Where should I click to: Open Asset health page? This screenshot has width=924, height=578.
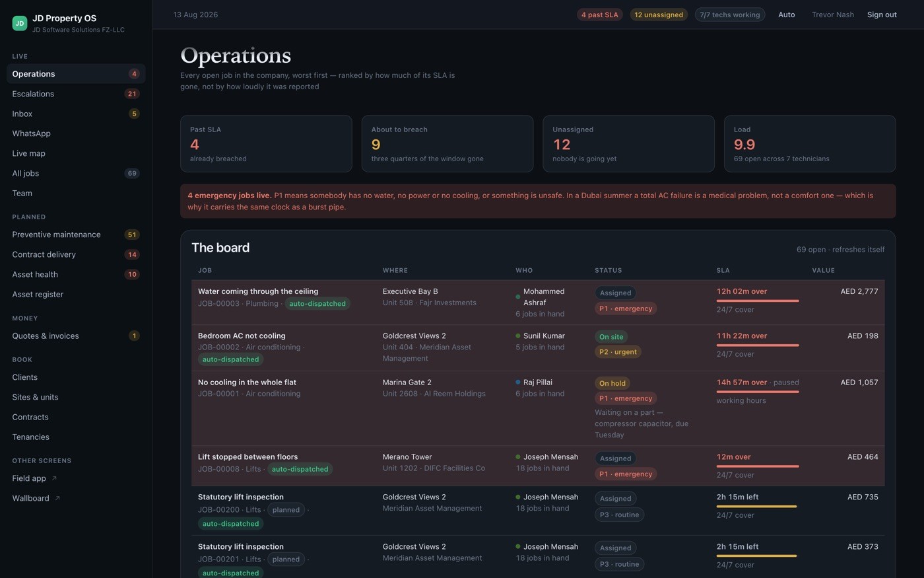click(x=76, y=274)
